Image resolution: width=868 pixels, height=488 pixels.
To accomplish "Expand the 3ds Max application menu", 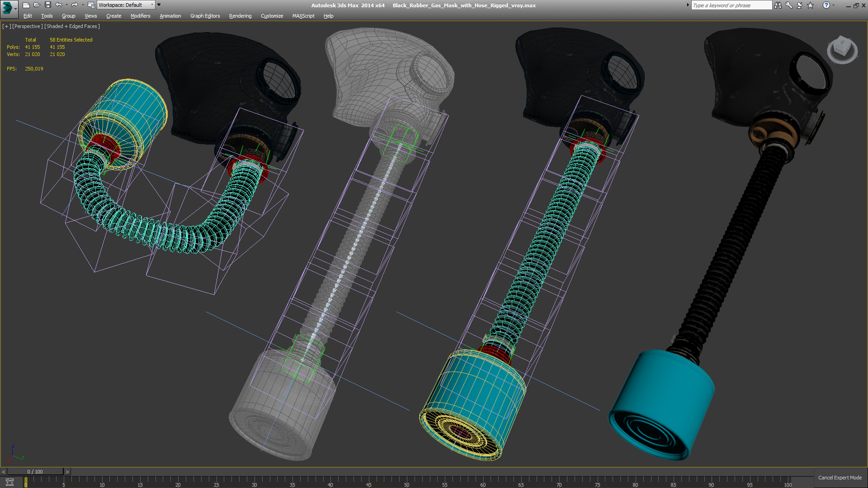I will tap(9, 7).
